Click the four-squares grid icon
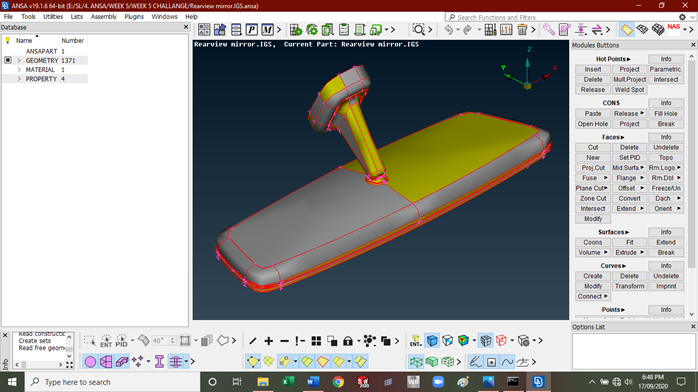This screenshot has width=698, height=392. pyautogui.click(x=316, y=341)
